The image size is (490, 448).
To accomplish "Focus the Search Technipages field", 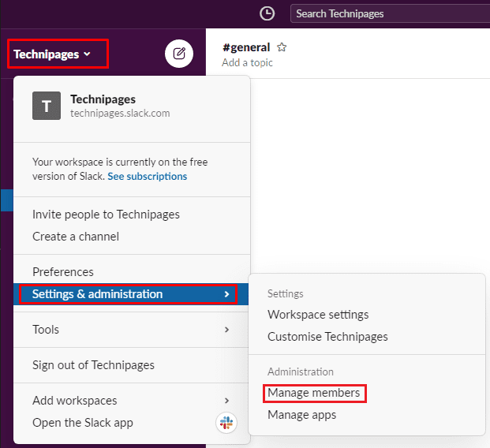I will [x=390, y=13].
